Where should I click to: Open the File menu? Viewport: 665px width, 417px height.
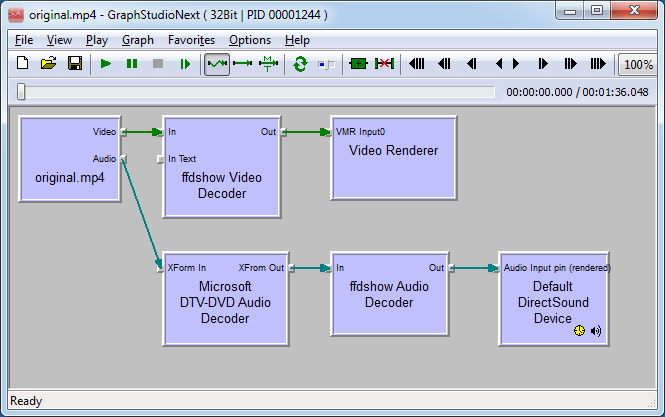pyautogui.click(x=24, y=40)
